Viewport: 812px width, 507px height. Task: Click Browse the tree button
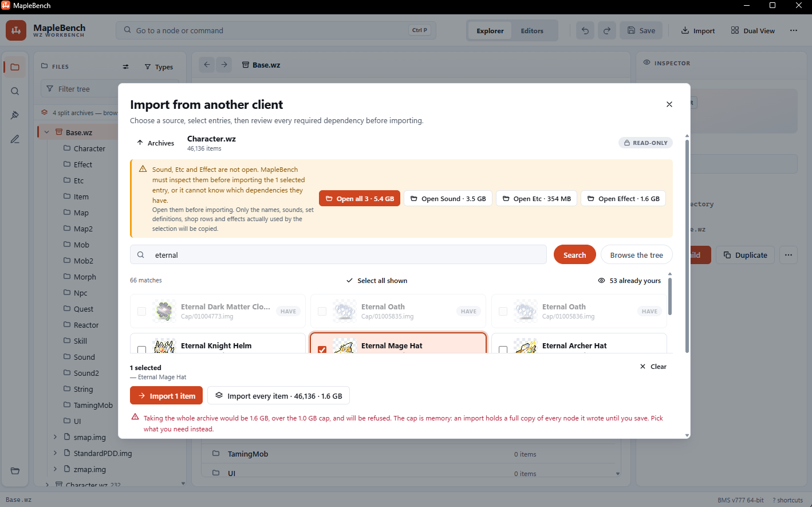tap(636, 255)
